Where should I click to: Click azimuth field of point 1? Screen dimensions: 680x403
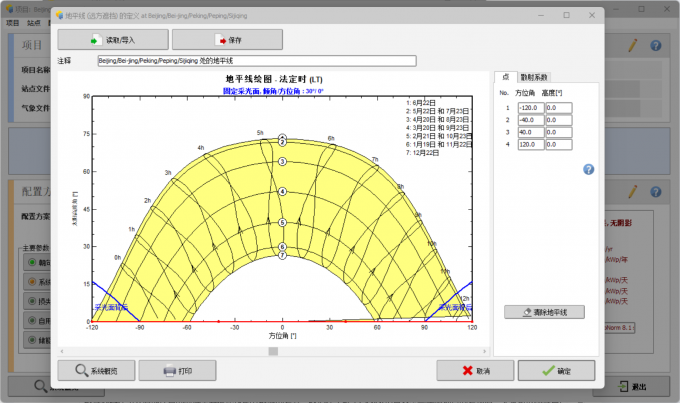coord(531,108)
